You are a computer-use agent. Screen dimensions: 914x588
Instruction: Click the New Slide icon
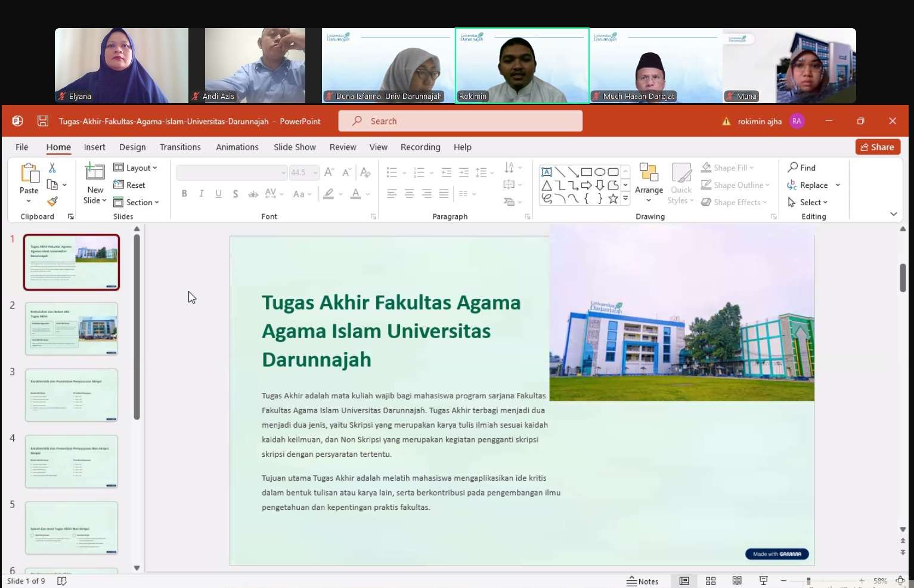coord(95,171)
